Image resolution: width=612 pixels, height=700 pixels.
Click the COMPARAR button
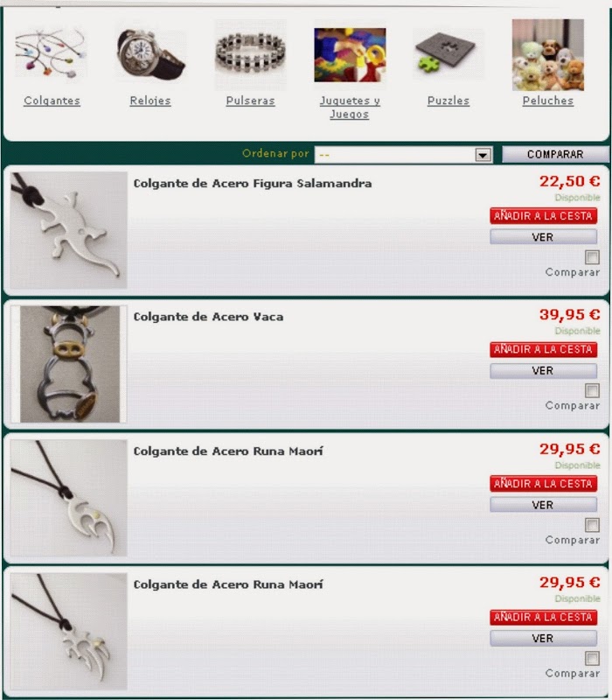(555, 155)
